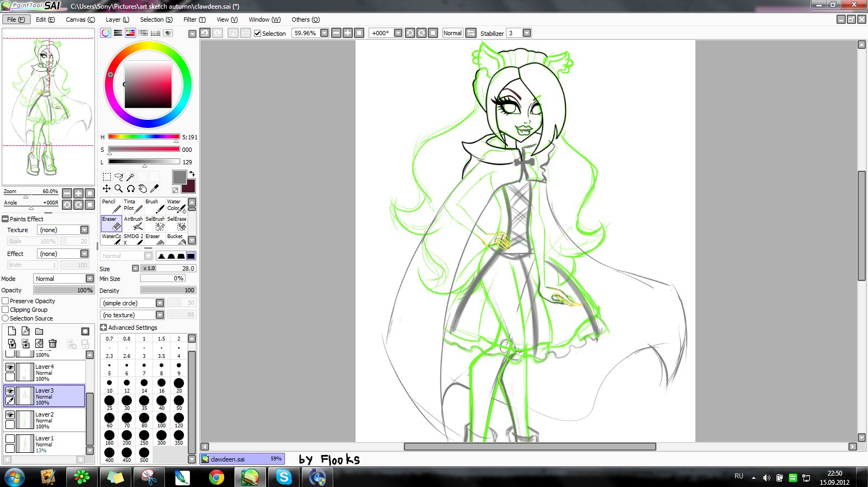Clear the selected layer contents

(39, 343)
